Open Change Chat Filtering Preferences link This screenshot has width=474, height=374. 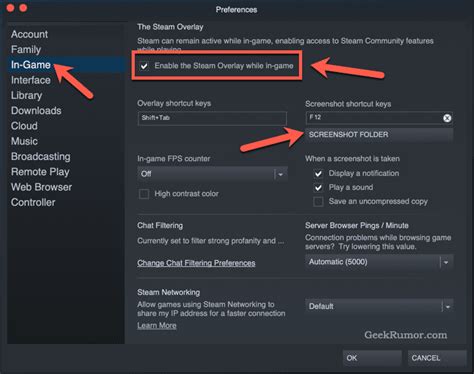196,263
